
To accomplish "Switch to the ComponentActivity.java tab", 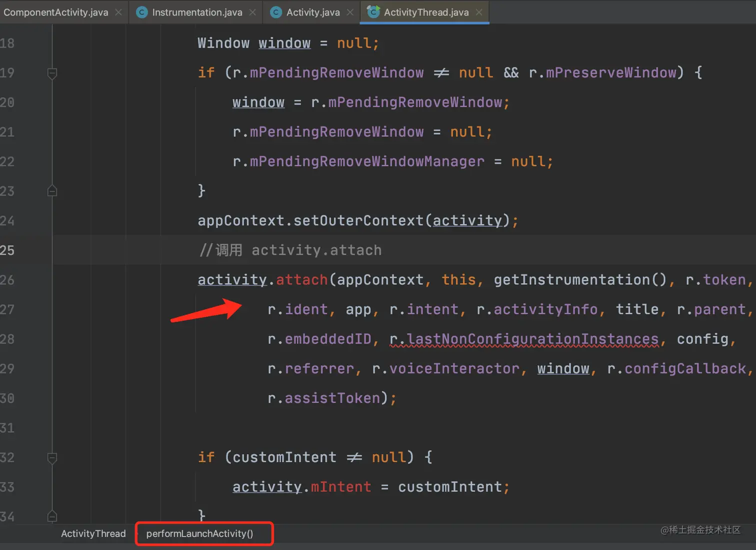I will coord(56,12).
